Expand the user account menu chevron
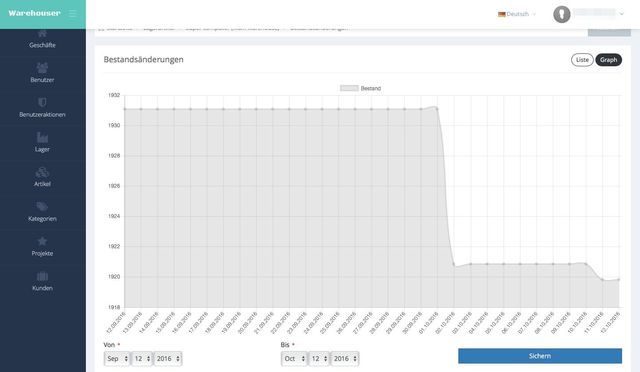The image size is (640, 372). pyautogui.click(x=622, y=14)
